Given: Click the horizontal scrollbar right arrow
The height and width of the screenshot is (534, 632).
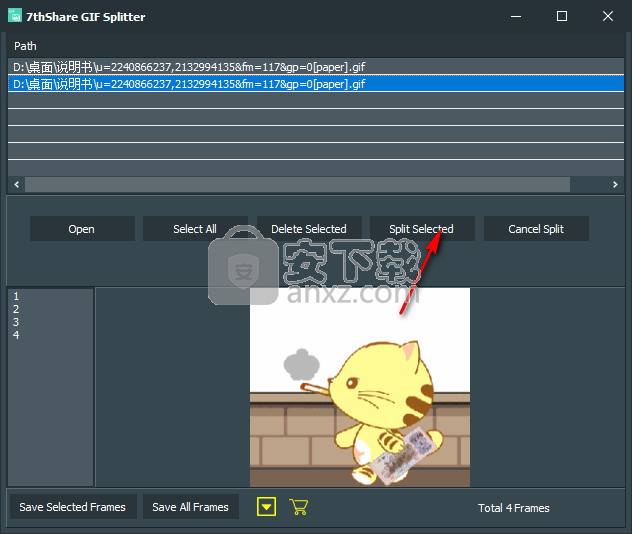Looking at the screenshot, I should 615,185.
